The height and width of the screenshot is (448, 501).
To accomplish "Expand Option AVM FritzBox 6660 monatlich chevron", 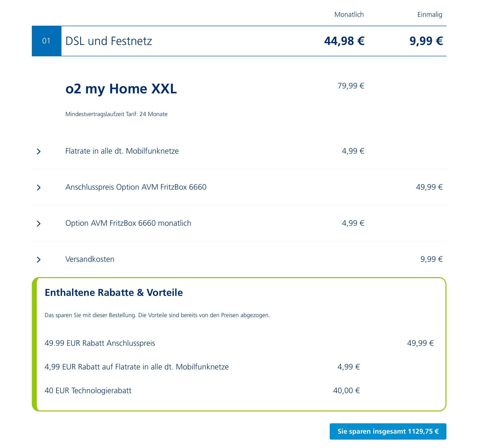I will pos(39,224).
